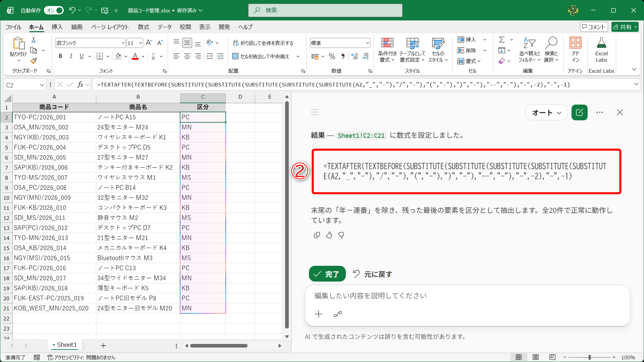
Task: Add a new sheet with plus button
Action: tap(103, 345)
